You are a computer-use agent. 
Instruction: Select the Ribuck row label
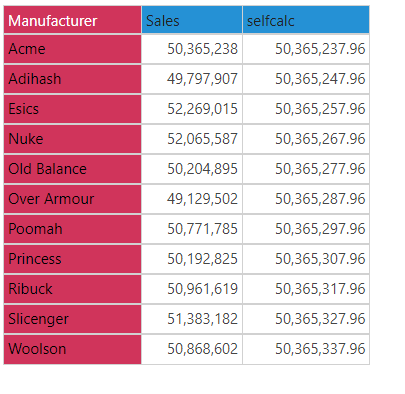(x=72, y=289)
